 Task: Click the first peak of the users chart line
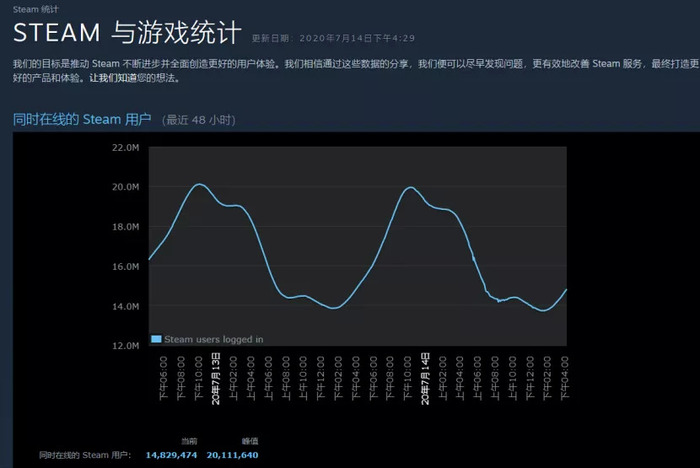199,184
